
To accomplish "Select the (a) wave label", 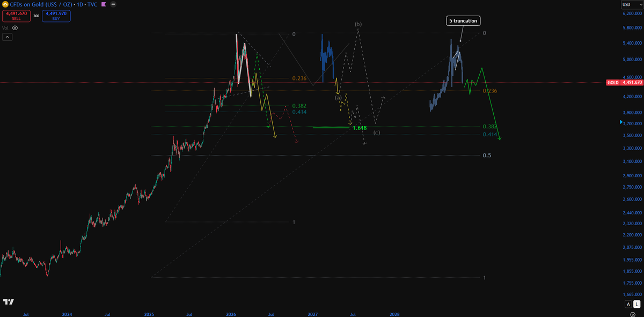I will pyautogui.click(x=338, y=98).
